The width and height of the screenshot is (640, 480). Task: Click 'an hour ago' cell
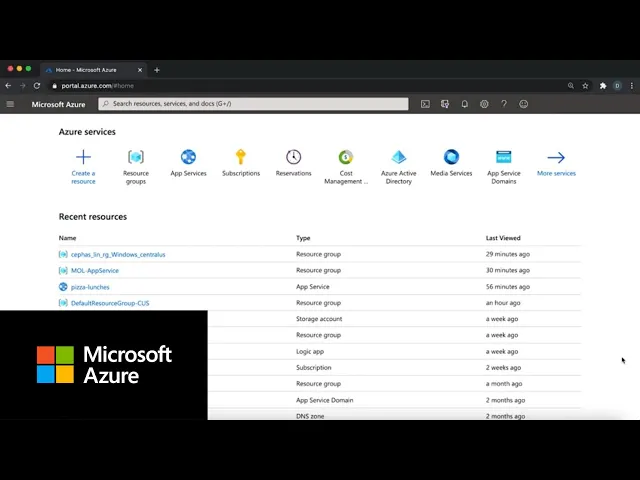[x=503, y=303]
